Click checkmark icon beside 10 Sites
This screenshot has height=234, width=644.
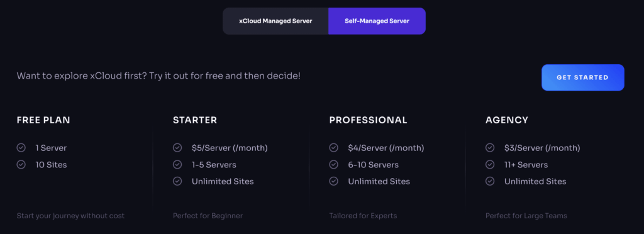(21, 165)
